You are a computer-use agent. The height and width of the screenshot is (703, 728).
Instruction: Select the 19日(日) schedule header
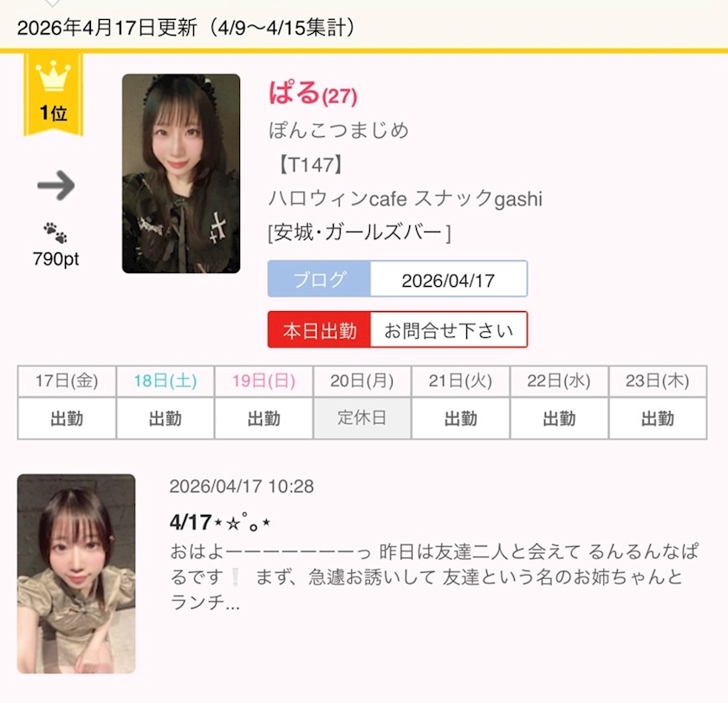pos(263,381)
